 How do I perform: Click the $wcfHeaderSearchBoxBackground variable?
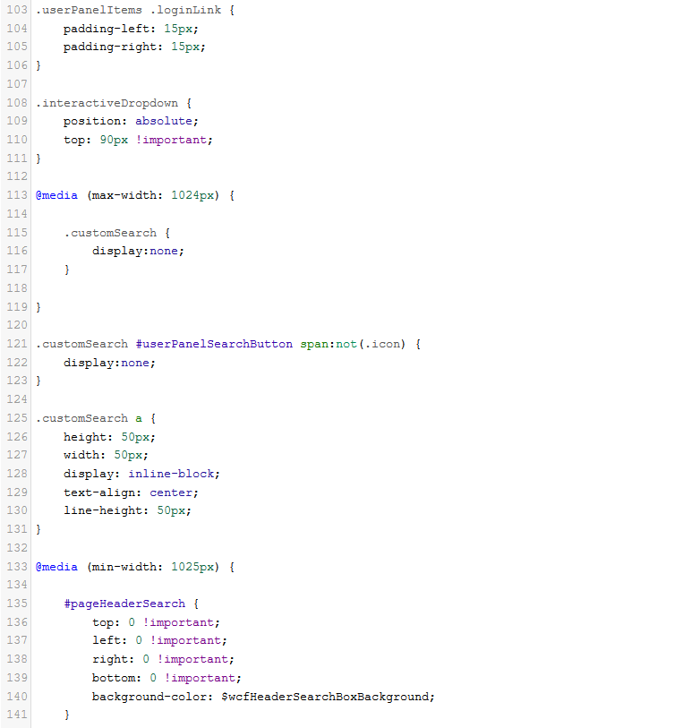click(326, 697)
